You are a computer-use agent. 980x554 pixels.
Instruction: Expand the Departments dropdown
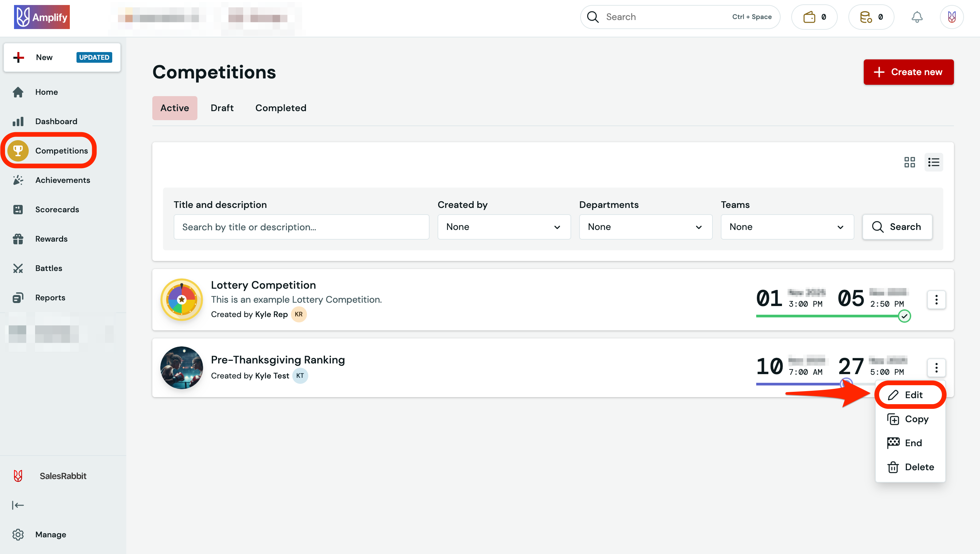click(x=645, y=227)
